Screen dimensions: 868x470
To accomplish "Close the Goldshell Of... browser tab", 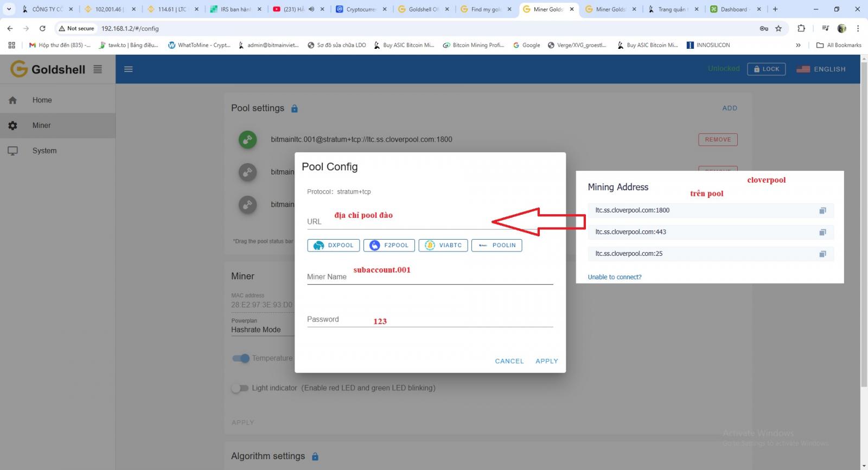I will coord(447,9).
